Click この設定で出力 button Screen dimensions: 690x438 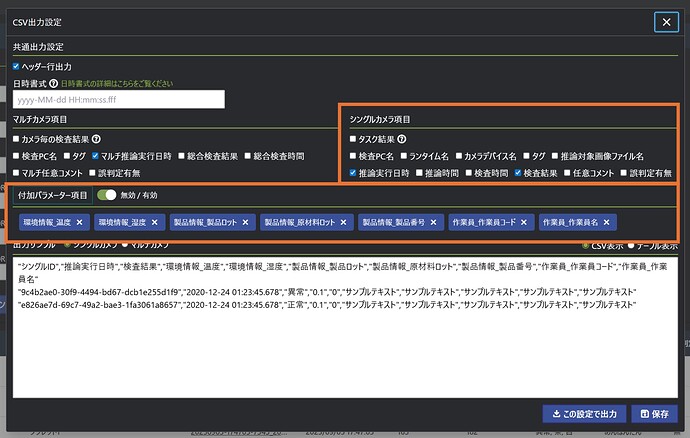tap(584, 414)
